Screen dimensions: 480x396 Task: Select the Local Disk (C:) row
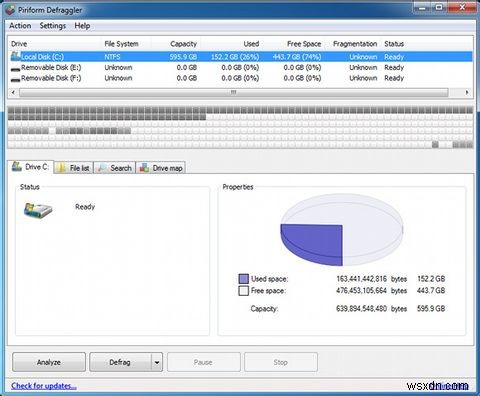[x=240, y=57]
